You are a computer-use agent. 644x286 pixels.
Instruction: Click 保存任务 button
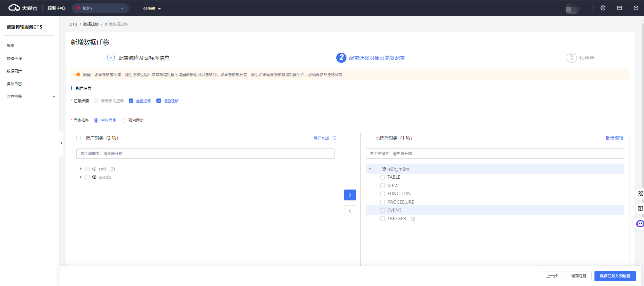[579, 276]
